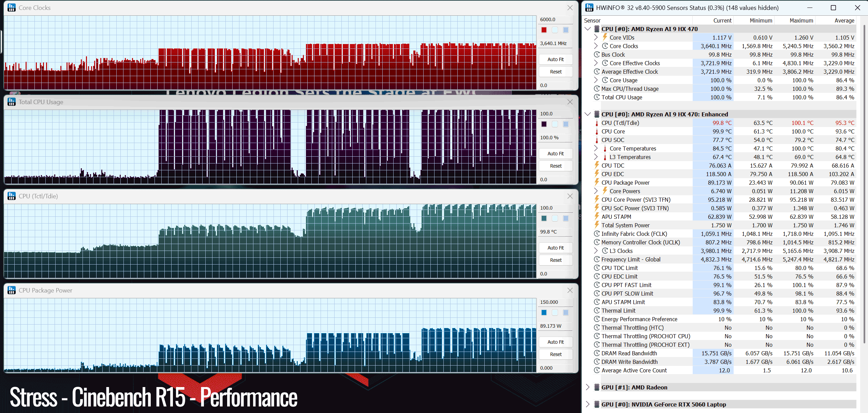
Task: Click Auto Fit in the Total CPU Usage graph
Action: 556,154
